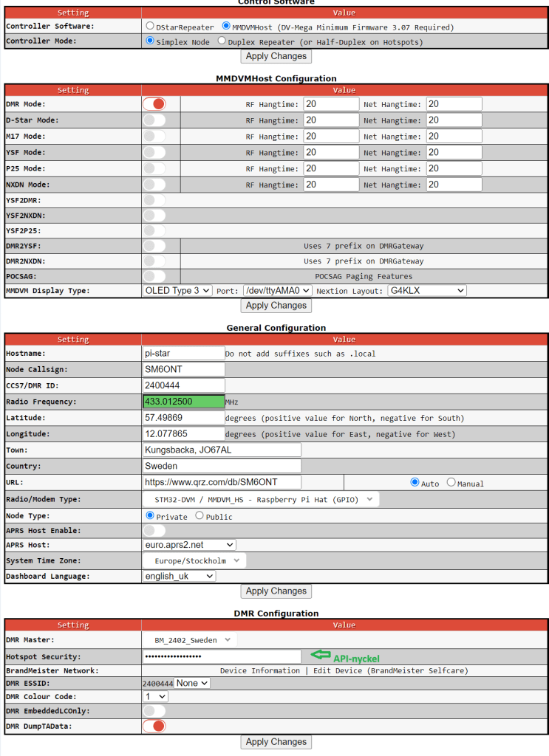Open the DMR Master server dropdown
Screen dimensions: 549x756
pos(190,640)
